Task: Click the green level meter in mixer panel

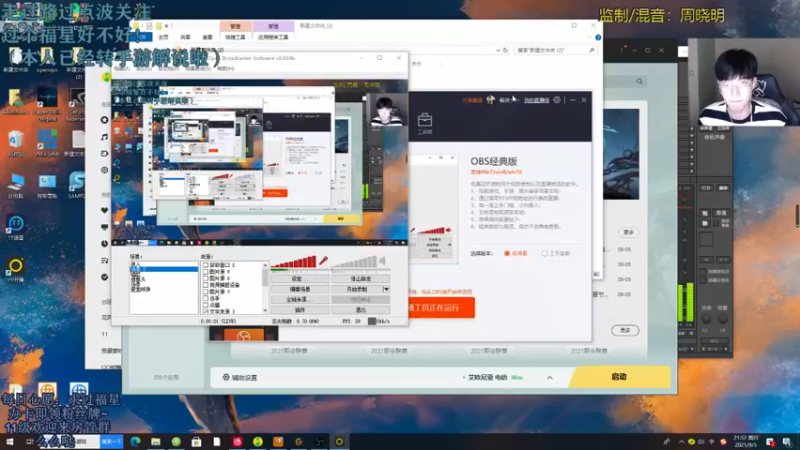Action: (685, 302)
